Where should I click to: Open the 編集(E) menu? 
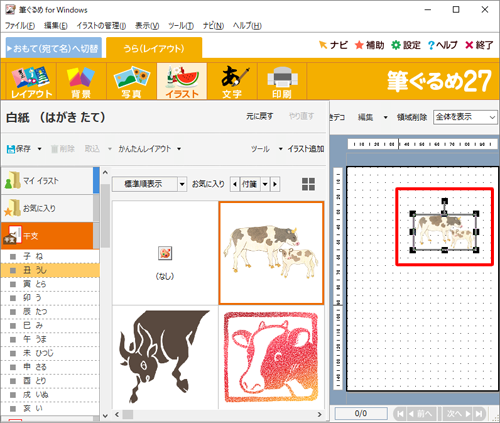[56, 26]
